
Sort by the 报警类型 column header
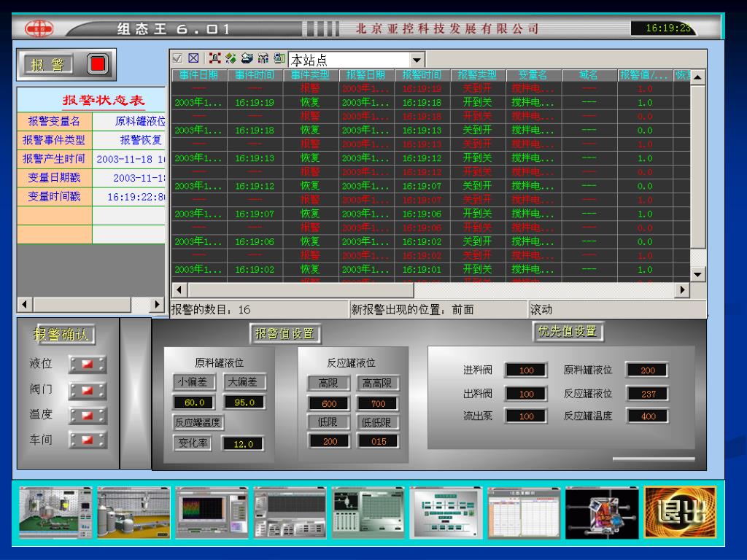coord(477,75)
